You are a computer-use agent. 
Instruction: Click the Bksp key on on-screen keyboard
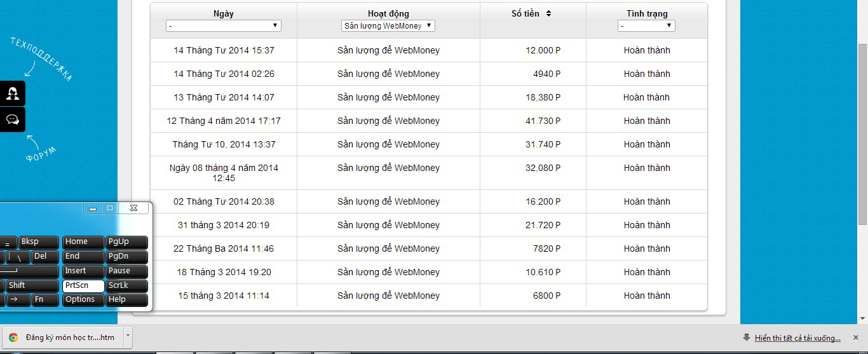point(39,242)
